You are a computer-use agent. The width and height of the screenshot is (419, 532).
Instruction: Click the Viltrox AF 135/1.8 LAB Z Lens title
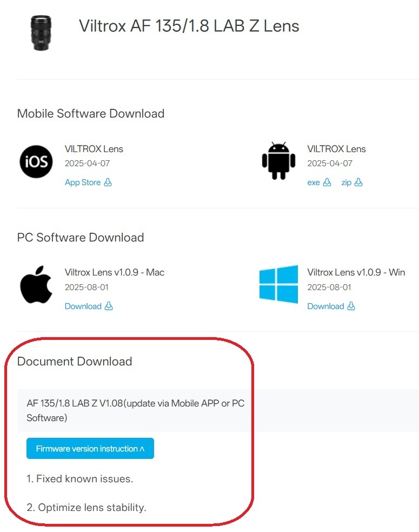(x=189, y=26)
